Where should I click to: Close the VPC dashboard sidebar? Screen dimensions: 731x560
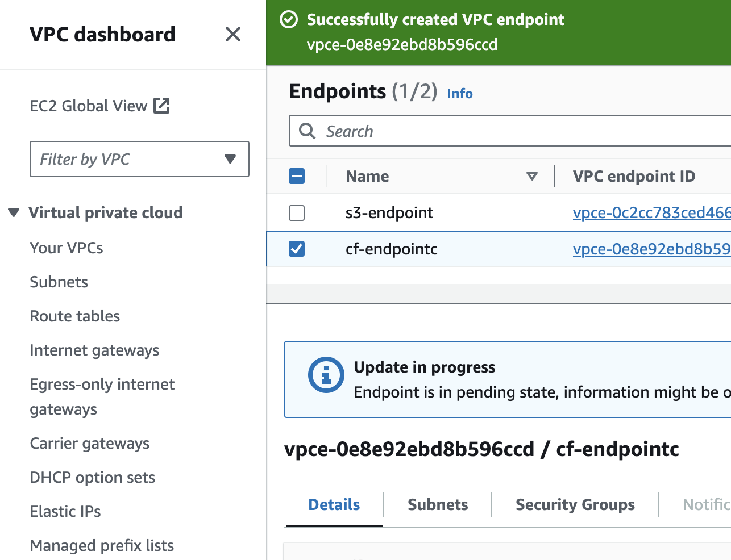pos(233,35)
